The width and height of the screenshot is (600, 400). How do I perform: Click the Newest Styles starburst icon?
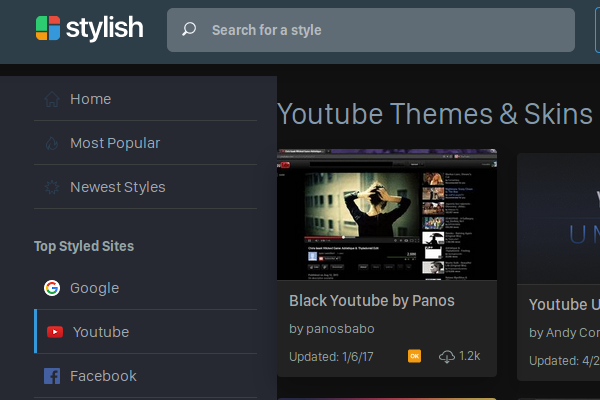[x=52, y=187]
